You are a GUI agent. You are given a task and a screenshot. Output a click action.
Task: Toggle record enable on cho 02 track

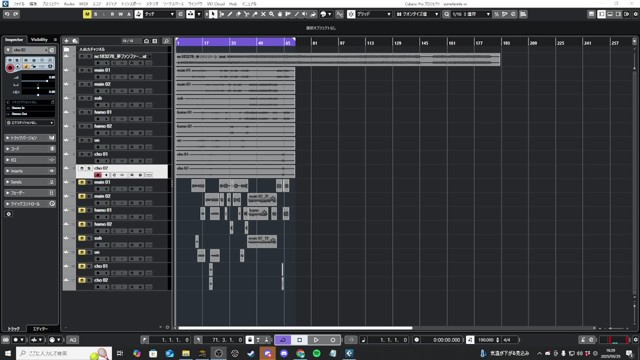click(x=98, y=175)
